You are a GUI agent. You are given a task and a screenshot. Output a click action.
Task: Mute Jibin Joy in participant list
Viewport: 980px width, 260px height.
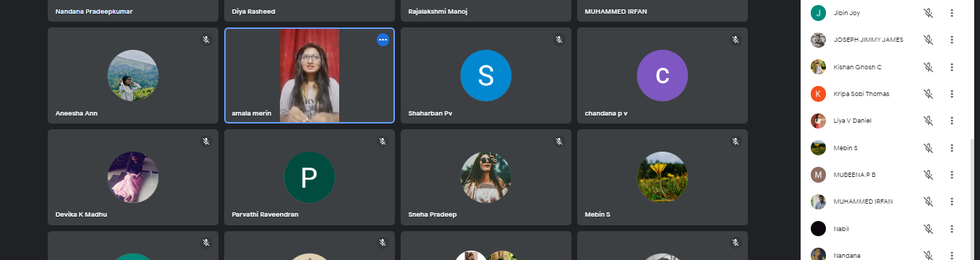click(928, 13)
